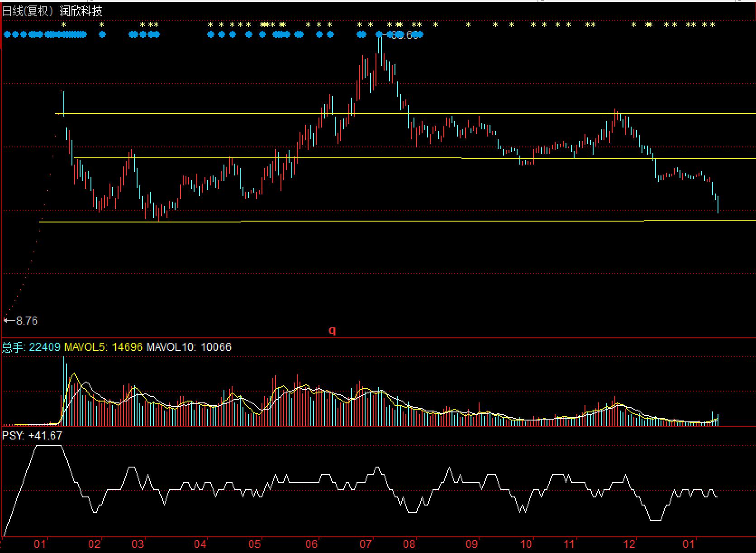Pick month 05 on the date axis
This screenshot has width=756, height=553.
pos(255,544)
